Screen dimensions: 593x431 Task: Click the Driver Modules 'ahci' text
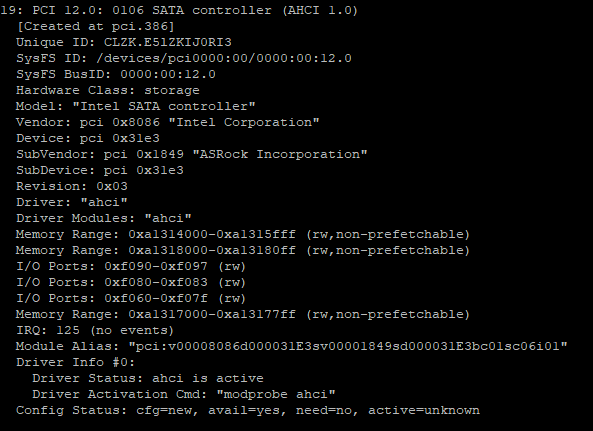tap(168, 218)
